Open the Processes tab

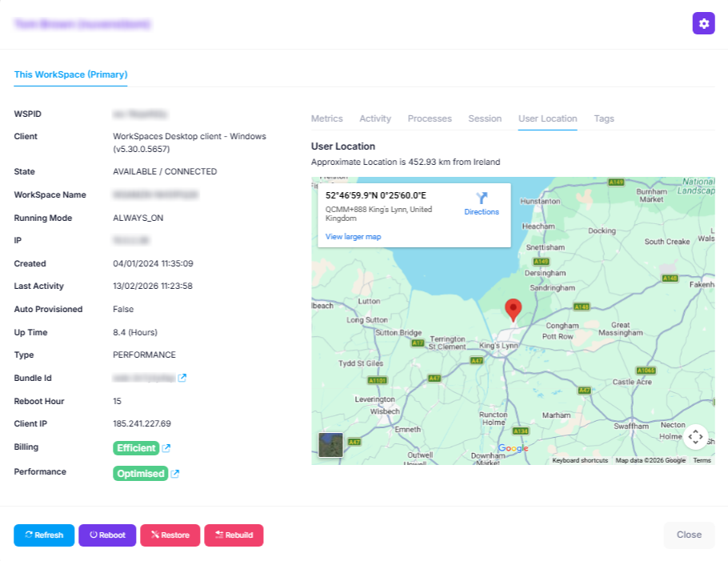[x=430, y=118]
